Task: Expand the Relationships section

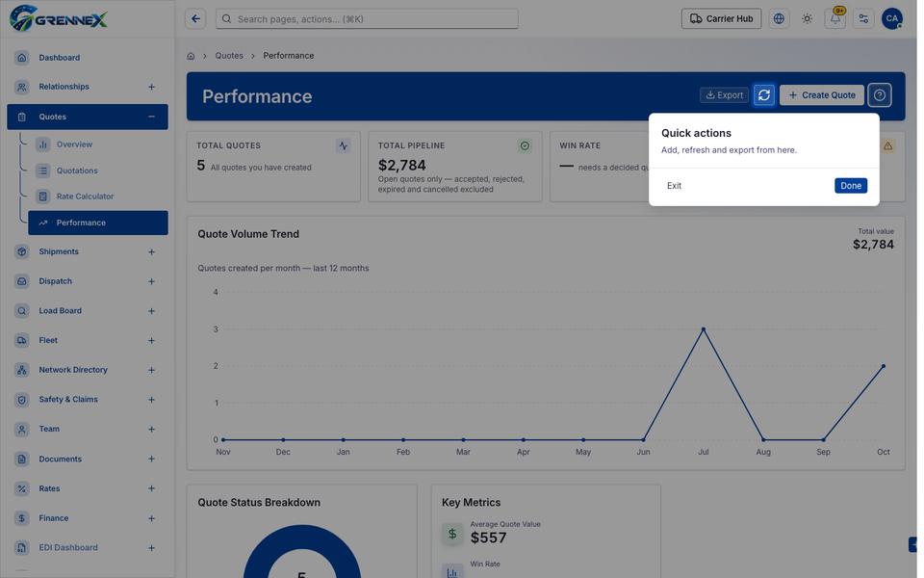Action: (x=151, y=88)
